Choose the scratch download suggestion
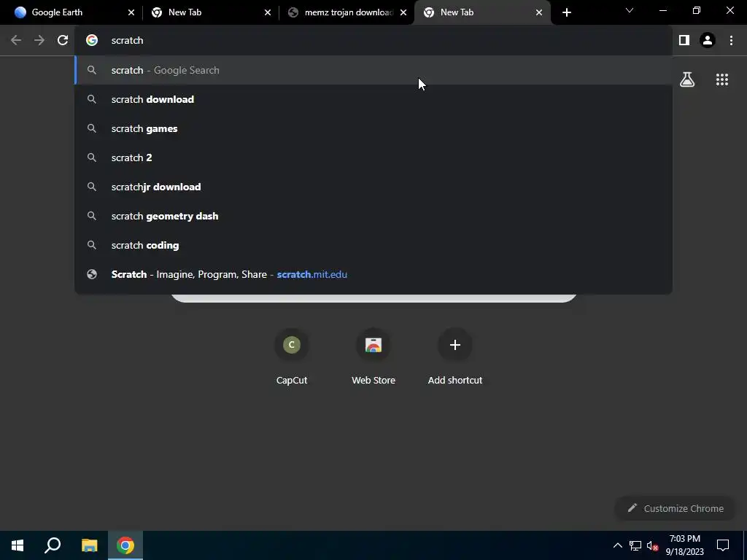 click(x=373, y=99)
